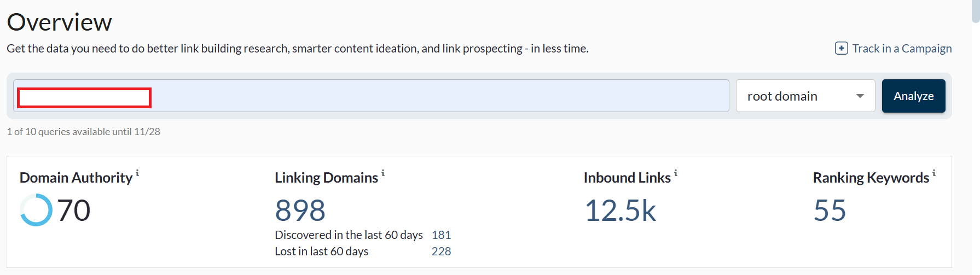Show the Ranking Keywords info icon tooltip
The width and height of the screenshot is (980, 275).
pyautogui.click(x=934, y=173)
